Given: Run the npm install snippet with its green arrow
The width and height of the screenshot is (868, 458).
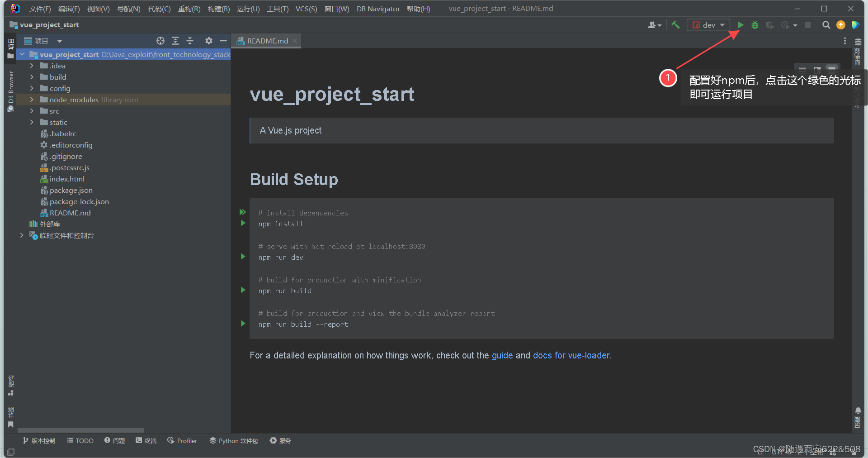Looking at the screenshot, I should coord(243,223).
